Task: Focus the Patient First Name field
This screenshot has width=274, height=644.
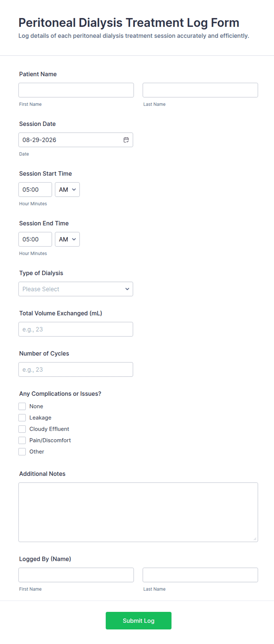Action: (x=76, y=90)
